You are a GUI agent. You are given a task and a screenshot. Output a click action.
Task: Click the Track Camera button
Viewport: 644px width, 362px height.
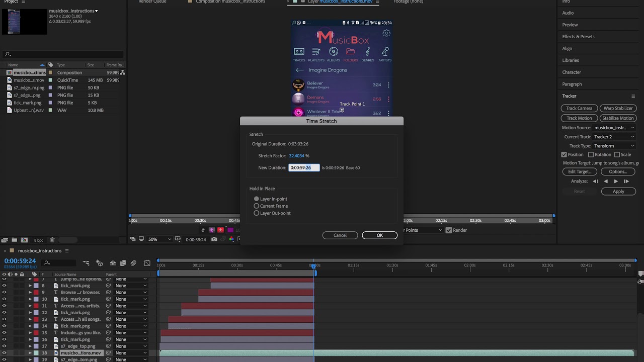click(x=579, y=108)
